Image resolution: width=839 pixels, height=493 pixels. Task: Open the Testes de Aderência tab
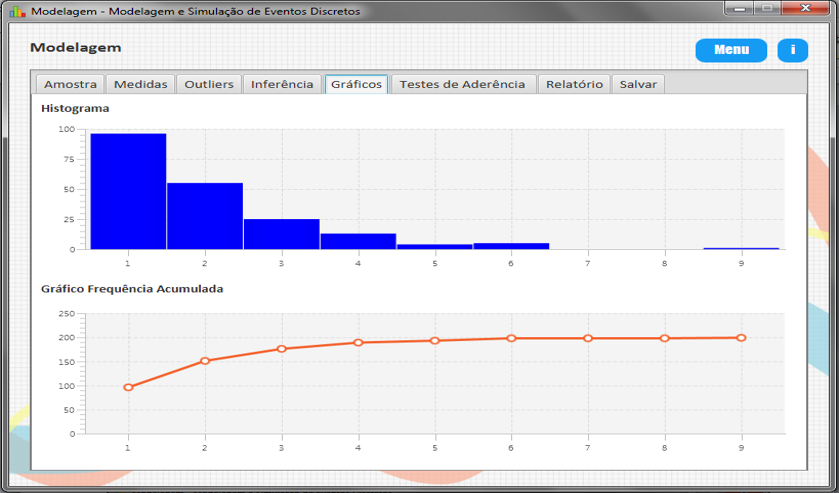click(462, 84)
